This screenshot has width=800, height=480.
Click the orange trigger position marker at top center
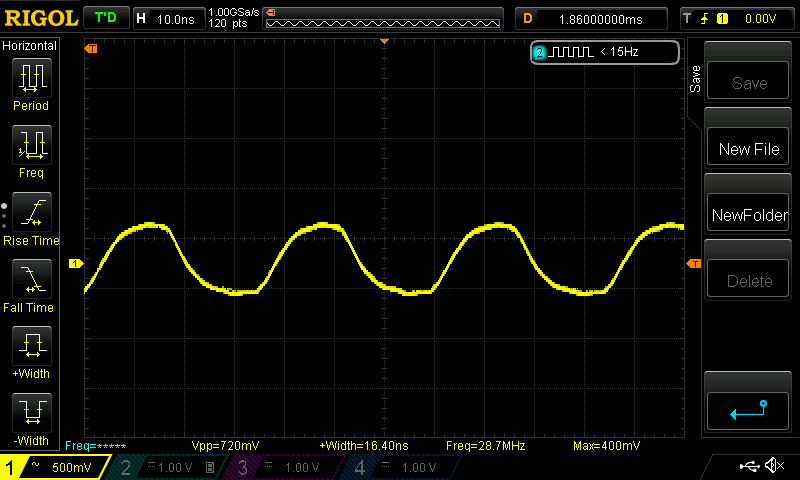click(385, 41)
